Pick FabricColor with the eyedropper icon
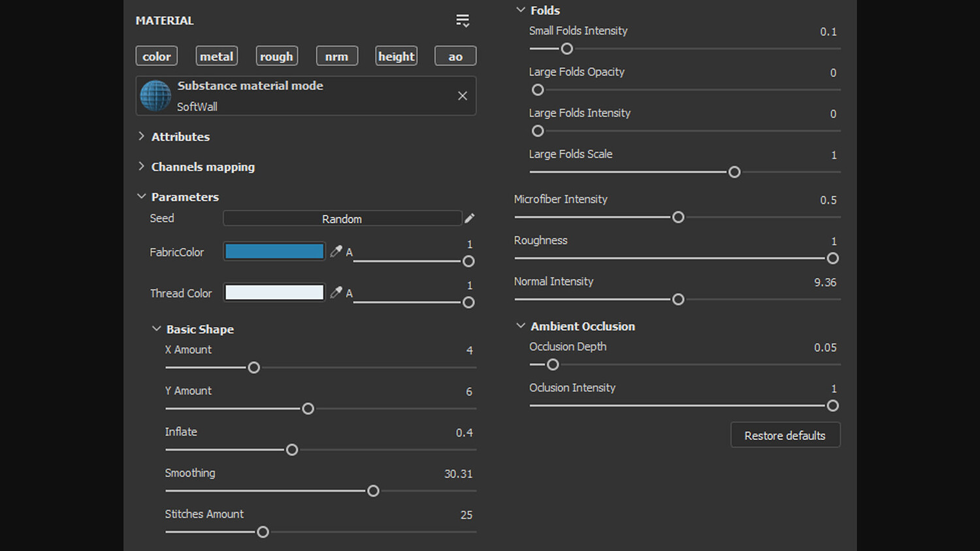The width and height of the screenshot is (980, 551). tap(336, 251)
